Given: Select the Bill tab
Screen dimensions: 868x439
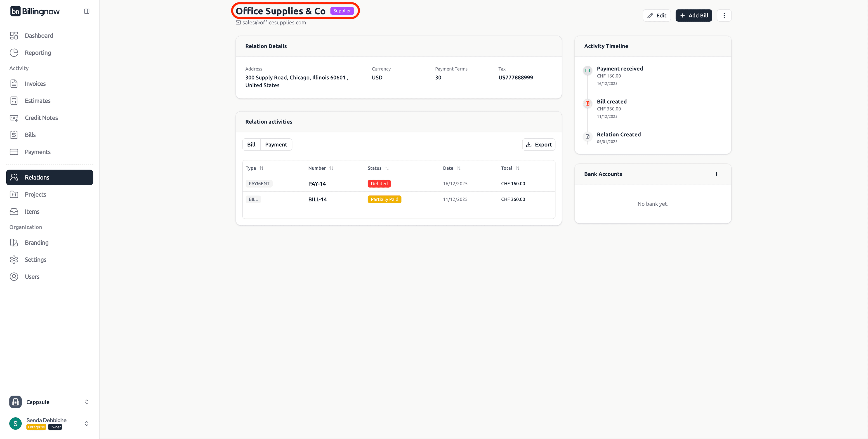Looking at the screenshot, I should [251, 144].
